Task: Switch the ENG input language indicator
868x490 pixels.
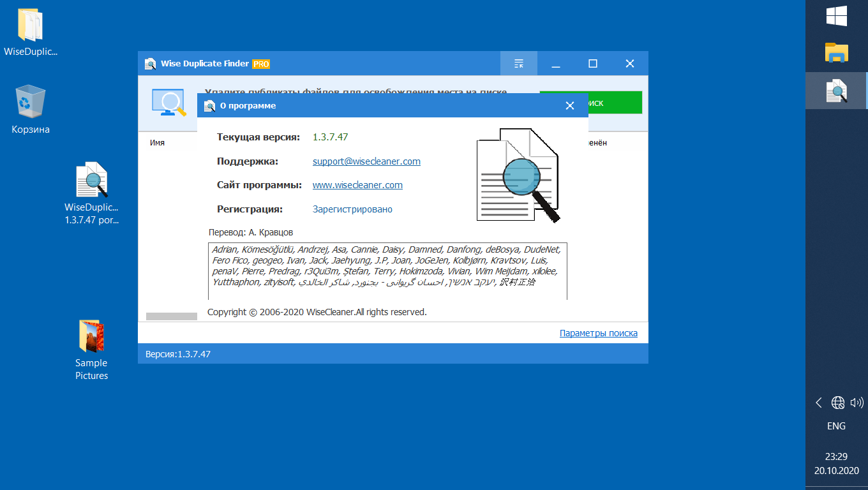Action: pos(836,426)
